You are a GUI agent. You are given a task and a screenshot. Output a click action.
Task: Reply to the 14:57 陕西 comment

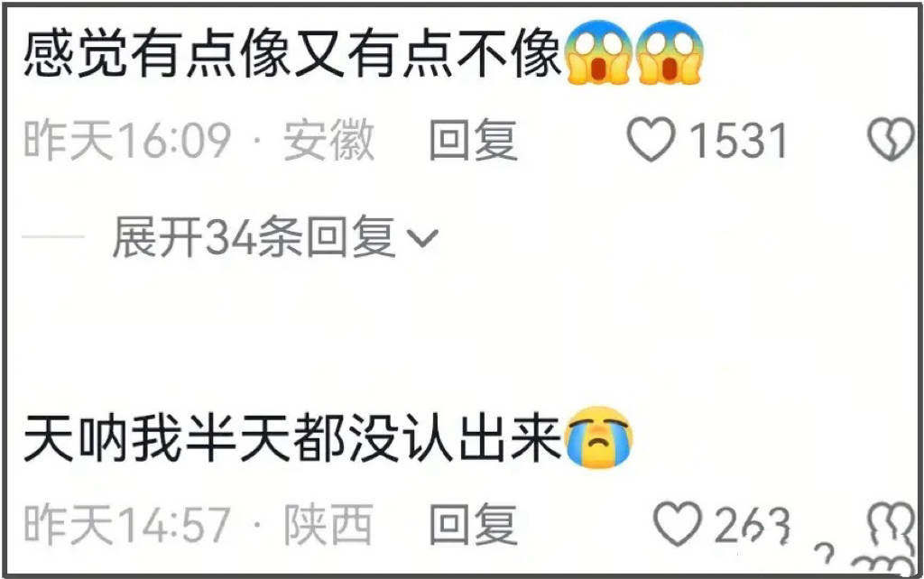pos(473,524)
